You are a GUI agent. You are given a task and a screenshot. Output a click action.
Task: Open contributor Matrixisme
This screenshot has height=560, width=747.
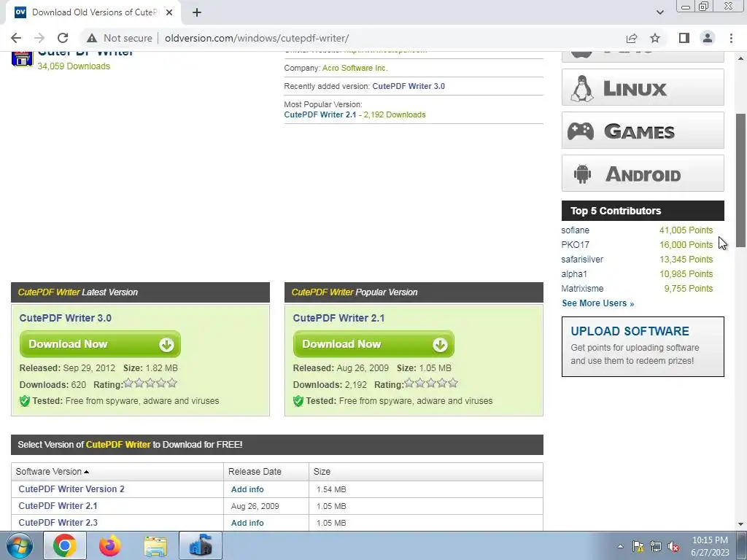tap(582, 289)
